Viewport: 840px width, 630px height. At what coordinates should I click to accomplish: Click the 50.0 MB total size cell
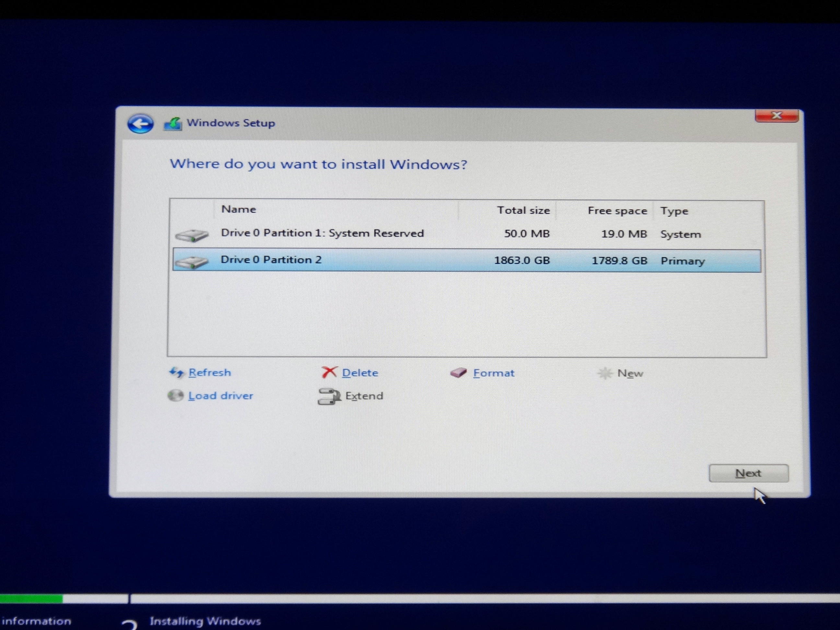527,234
